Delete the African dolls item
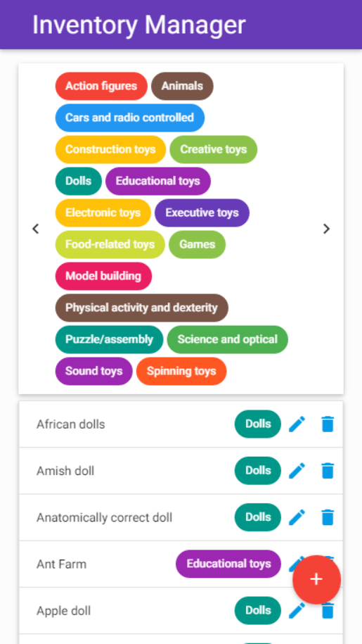362x644 pixels. pyautogui.click(x=327, y=424)
